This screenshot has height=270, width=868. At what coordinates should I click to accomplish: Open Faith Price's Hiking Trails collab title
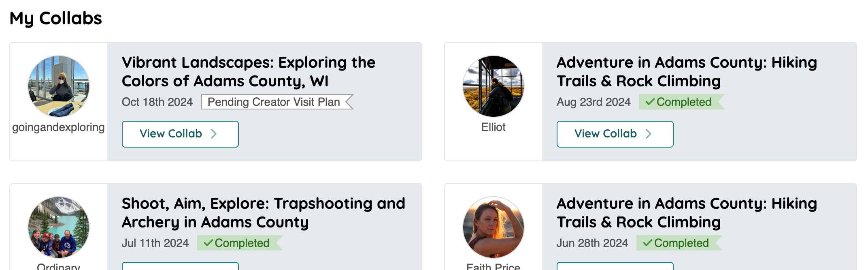(687, 213)
